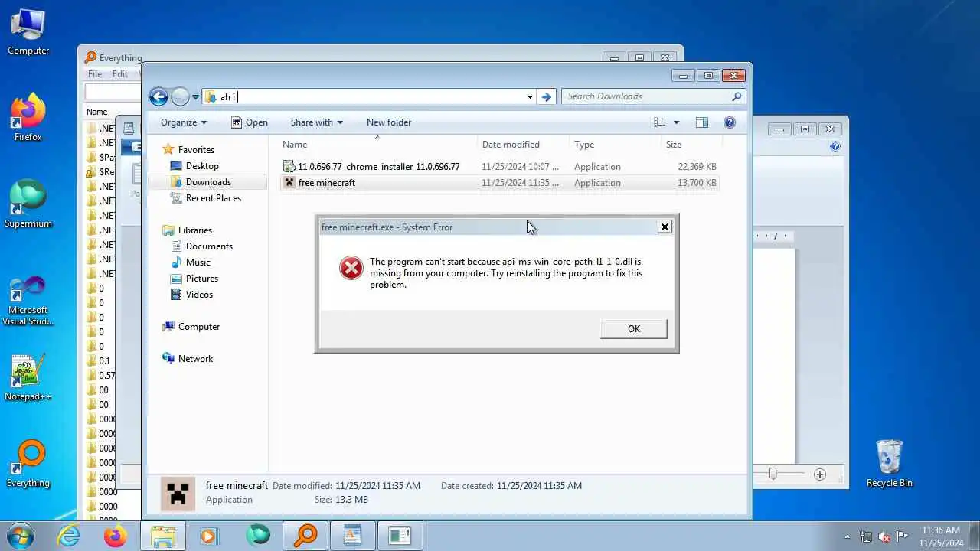980x551 pixels.
Task: Open the Windows Start menu
Action: [x=18, y=536]
